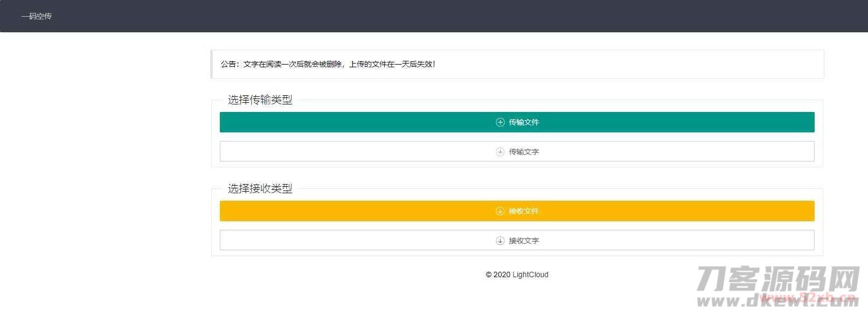
Task: Click the plus-circle icon beside 传输文字
Action: click(500, 152)
